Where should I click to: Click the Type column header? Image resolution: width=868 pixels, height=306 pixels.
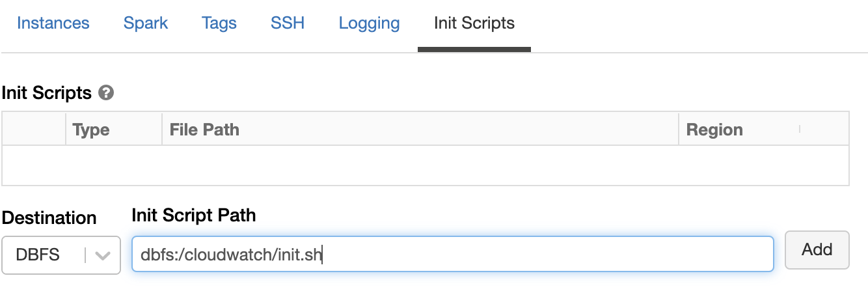[x=91, y=130]
